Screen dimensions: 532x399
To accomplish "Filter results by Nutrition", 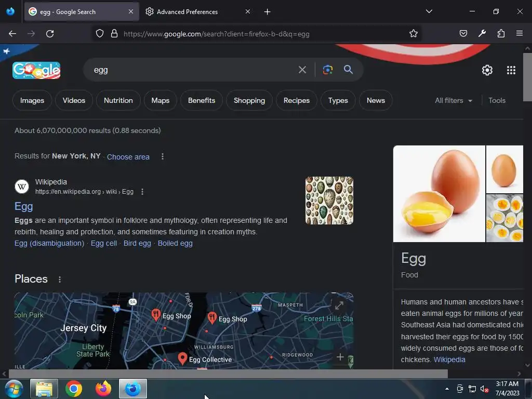I will (x=118, y=100).
